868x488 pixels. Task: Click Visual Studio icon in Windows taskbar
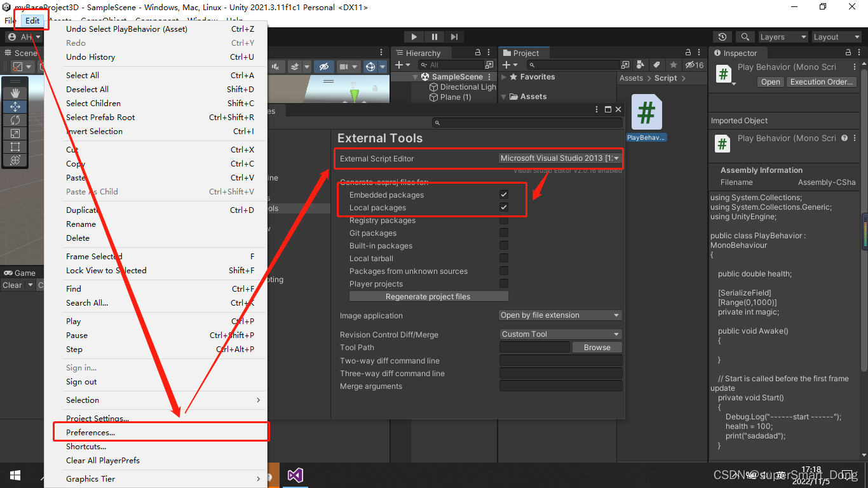tap(295, 475)
